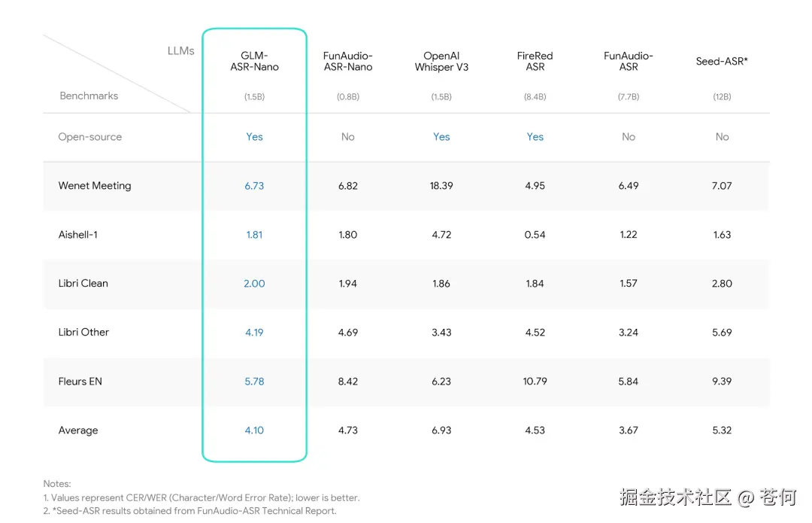The height and width of the screenshot is (523, 812).
Task: Click the LLMs label in header corner
Action: [180, 51]
